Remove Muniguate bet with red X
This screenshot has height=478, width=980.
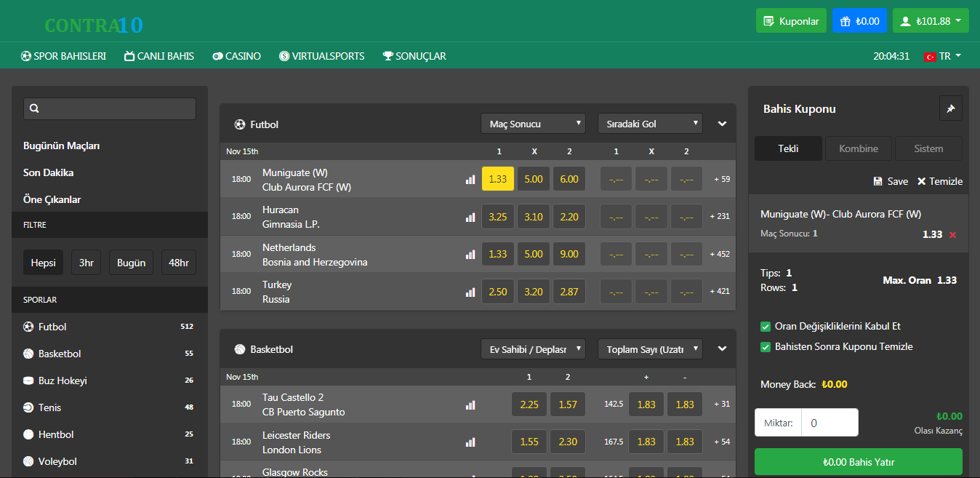[952, 235]
